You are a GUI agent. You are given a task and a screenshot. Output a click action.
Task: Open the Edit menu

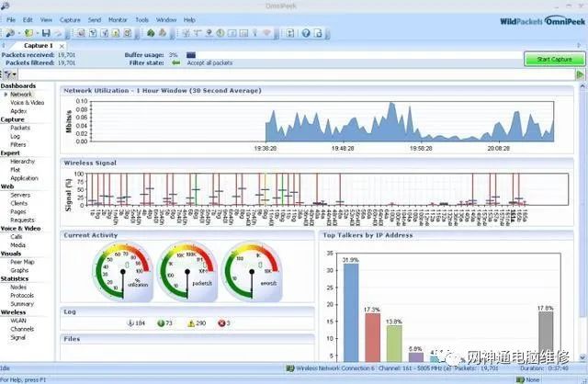28,20
